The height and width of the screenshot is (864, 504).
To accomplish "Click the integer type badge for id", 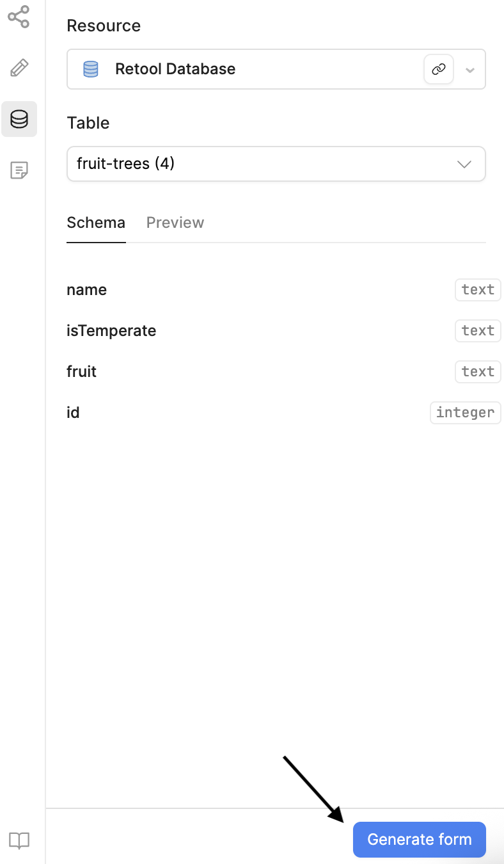I will (x=465, y=413).
